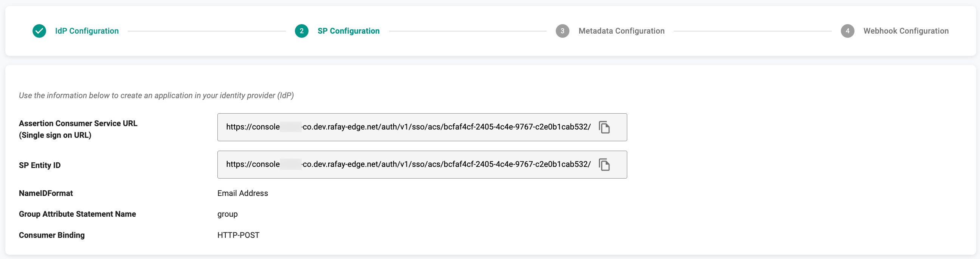Copy the SP Entity ID value
The height and width of the screenshot is (259, 980).
(604, 165)
